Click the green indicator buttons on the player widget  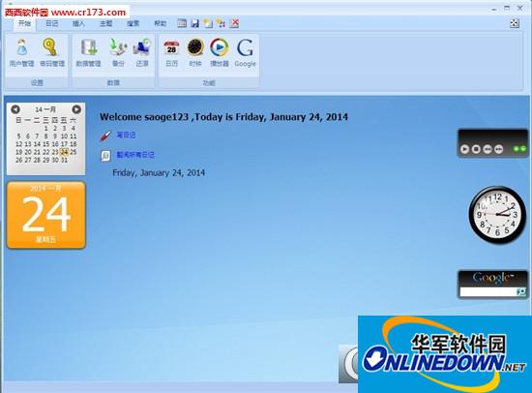click(519, 149)
